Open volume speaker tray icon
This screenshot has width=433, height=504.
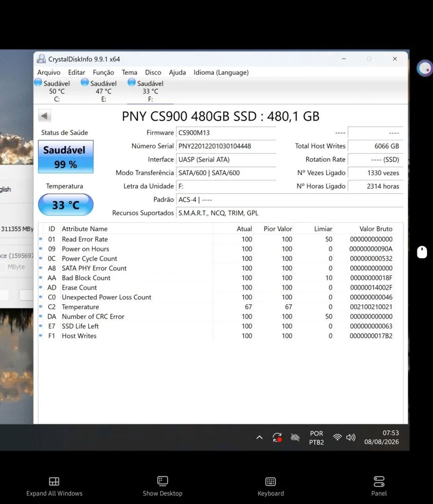click(x=351, y=437)
